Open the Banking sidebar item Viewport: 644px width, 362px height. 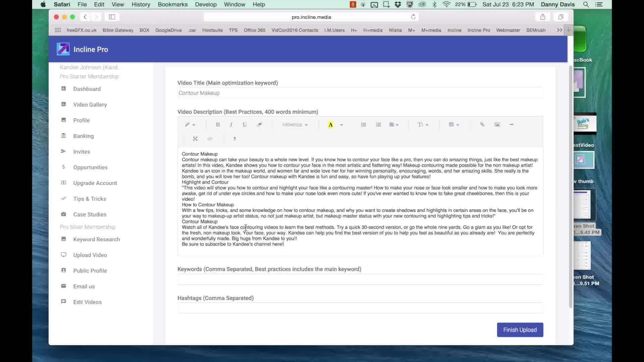[84, 136]
